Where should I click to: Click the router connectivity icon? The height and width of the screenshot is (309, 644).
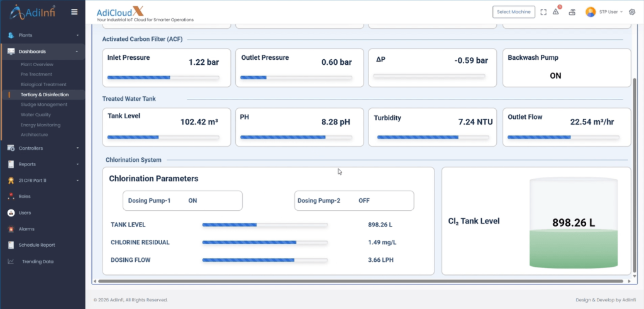pos(572,12)
